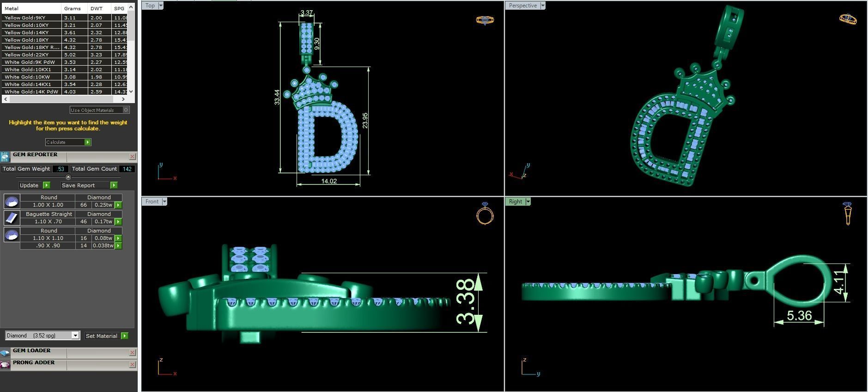Toggle Use Object Materials option

[x=126, y=110]
